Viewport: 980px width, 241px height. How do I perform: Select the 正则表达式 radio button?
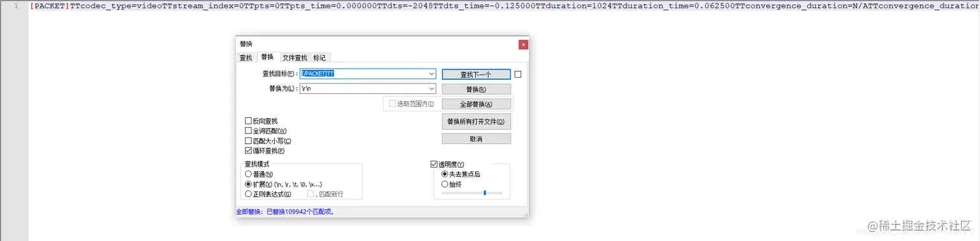click(x=248, y=194)
